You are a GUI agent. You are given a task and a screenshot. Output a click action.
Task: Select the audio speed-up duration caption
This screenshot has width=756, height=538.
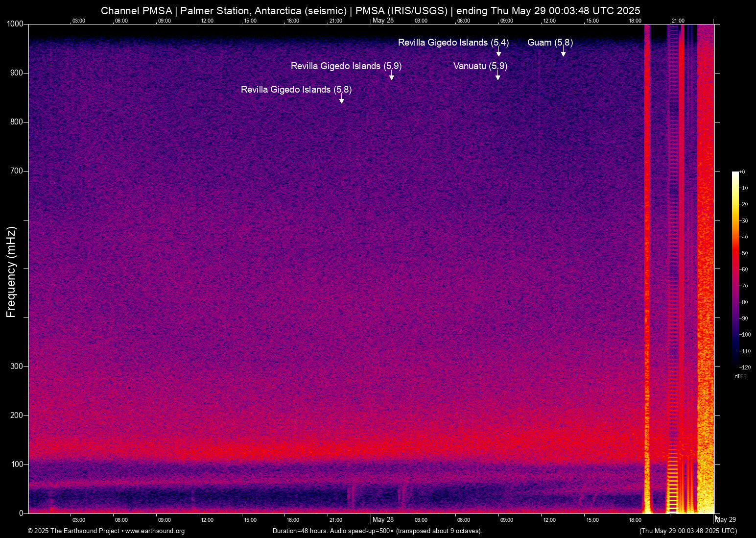click(377, 531)
